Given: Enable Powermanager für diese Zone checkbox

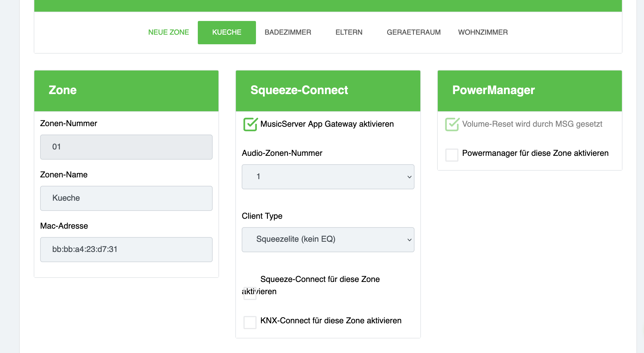Looking at the screenshot, I should click(x=452, y=155).
